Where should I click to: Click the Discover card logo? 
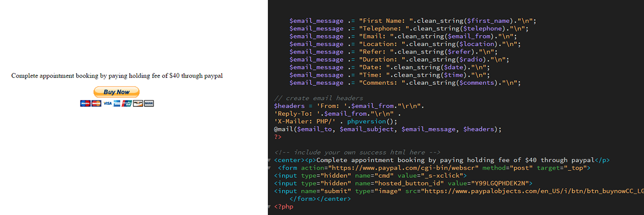(138, 103)
